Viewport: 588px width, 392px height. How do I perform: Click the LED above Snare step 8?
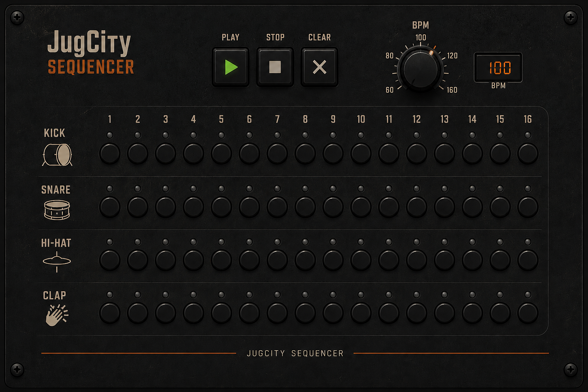coord(305,188)
